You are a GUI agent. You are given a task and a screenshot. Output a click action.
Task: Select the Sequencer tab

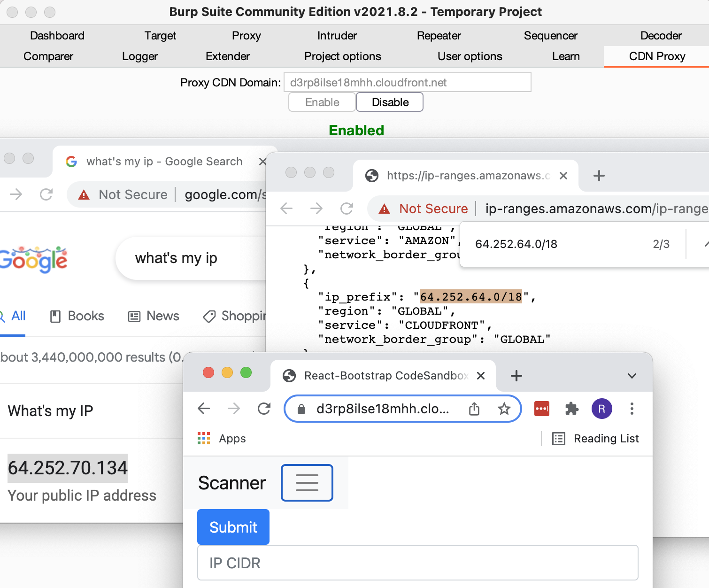(x=551, y=36)
